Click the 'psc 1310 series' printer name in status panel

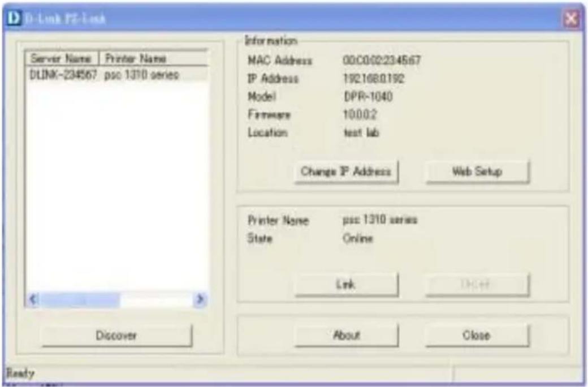pyautogui.click(x=379, y=220)
